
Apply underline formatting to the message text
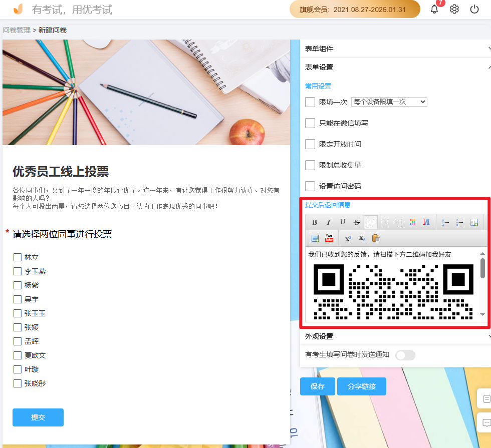(x=343, y=222)
